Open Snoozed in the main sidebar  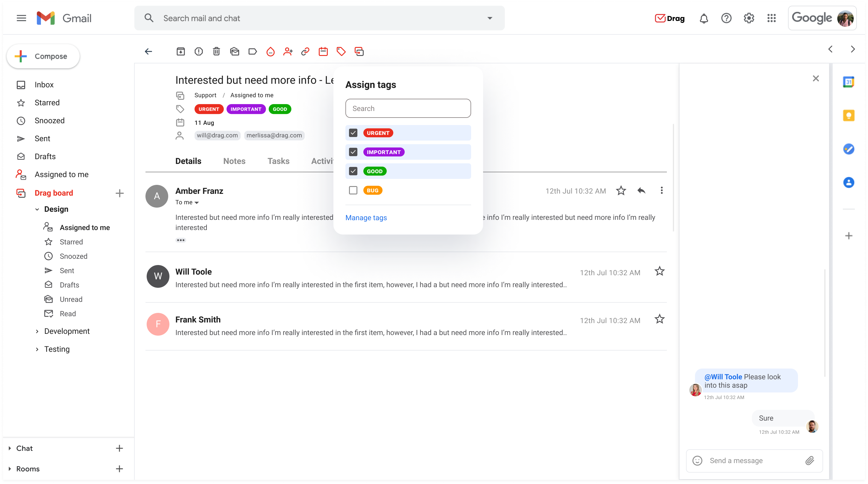coord(49,121)
